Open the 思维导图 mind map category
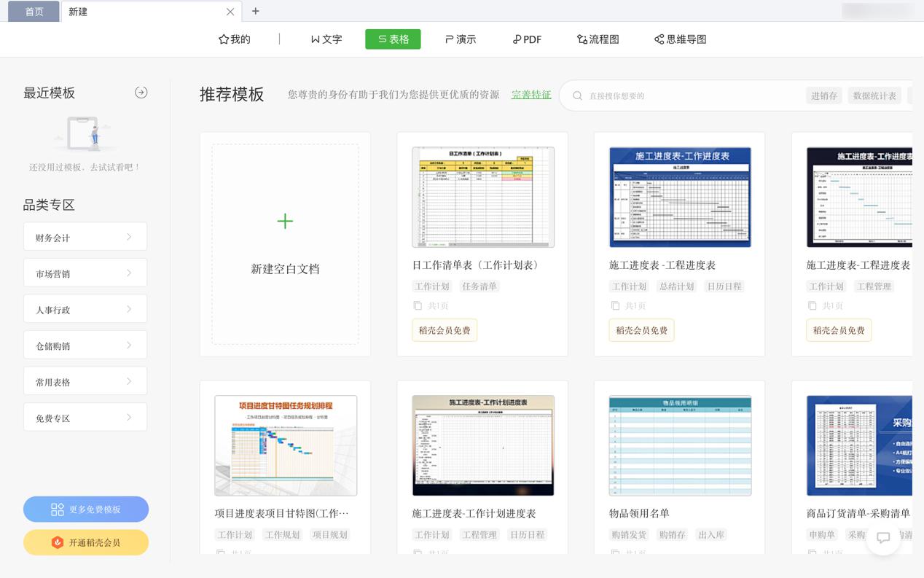 [x=681, y=39]
